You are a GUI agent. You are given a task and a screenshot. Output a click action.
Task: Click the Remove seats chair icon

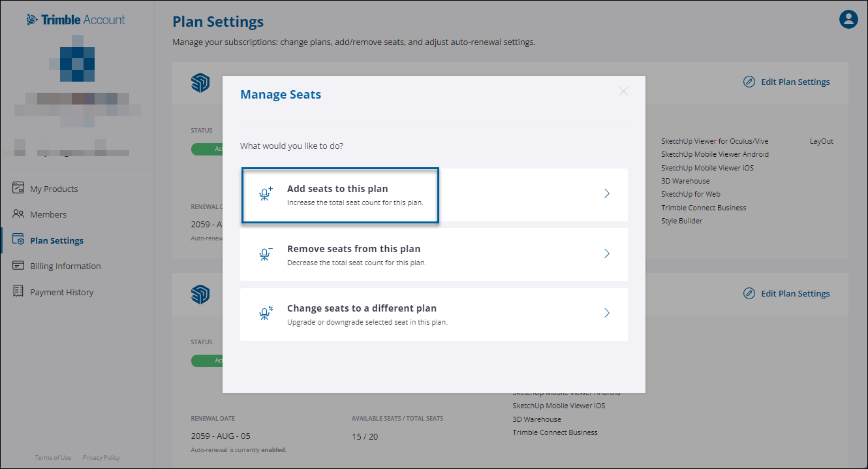click(266, 254)
